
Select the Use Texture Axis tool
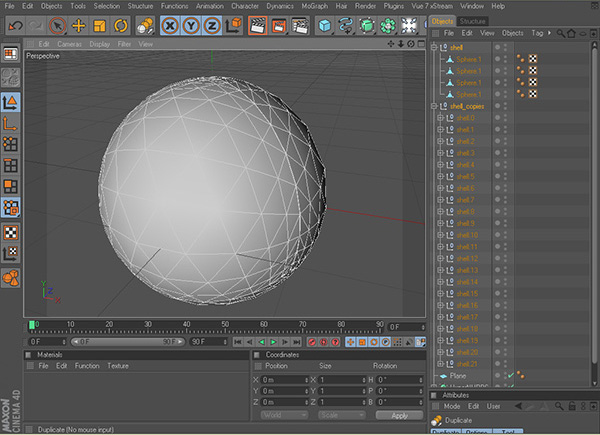pos(10,253)
